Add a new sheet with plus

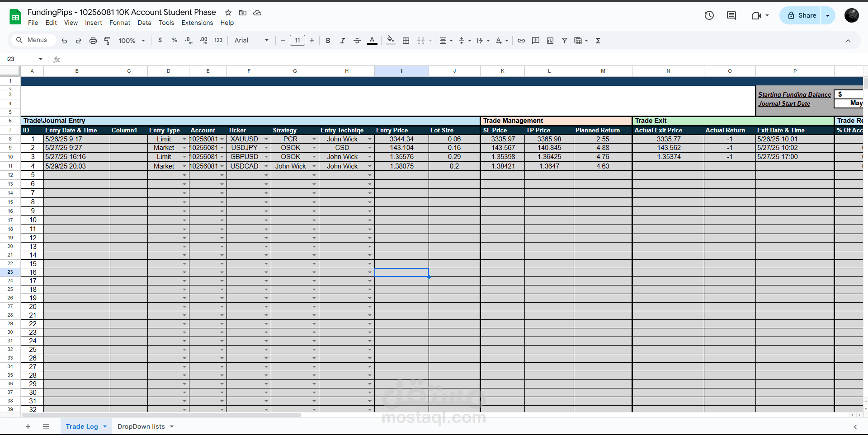tap(28, 426)
